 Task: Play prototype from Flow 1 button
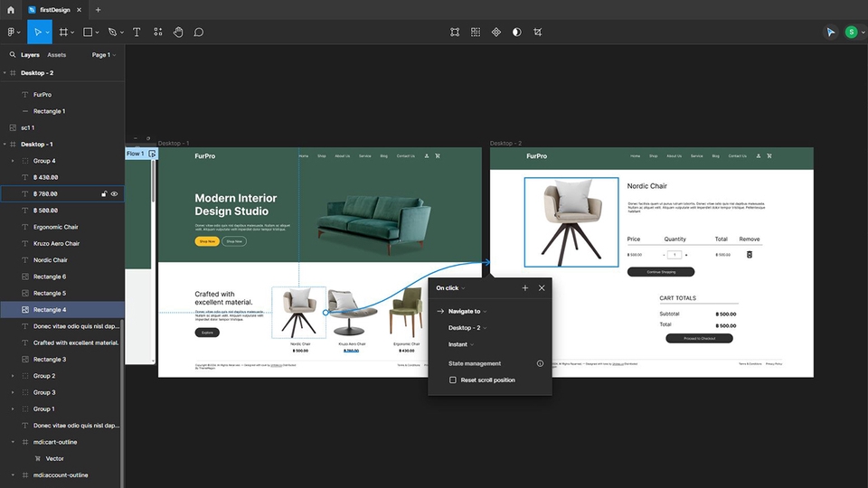tap(153, 154)
